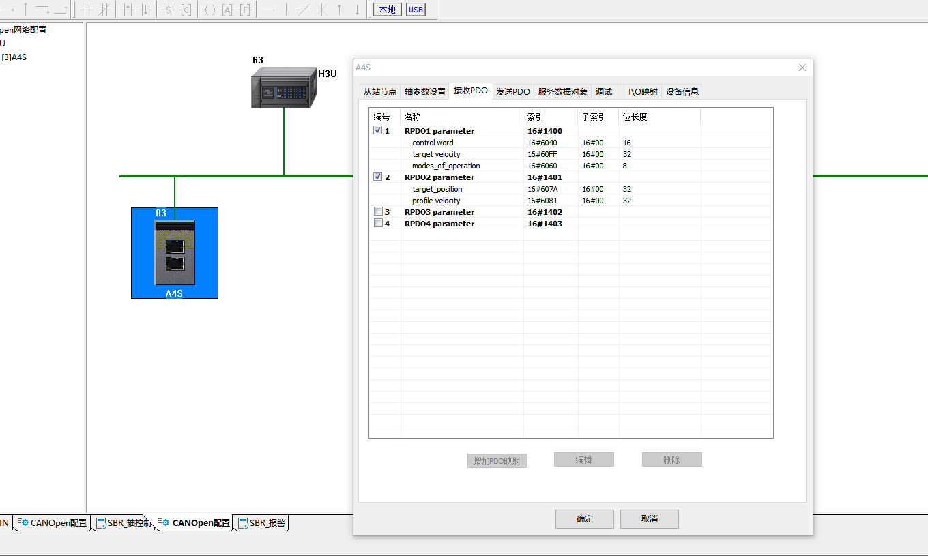Enable the RPDO3 parameter checkbox
The image size is (928, 560).
(x=377, y=211)
